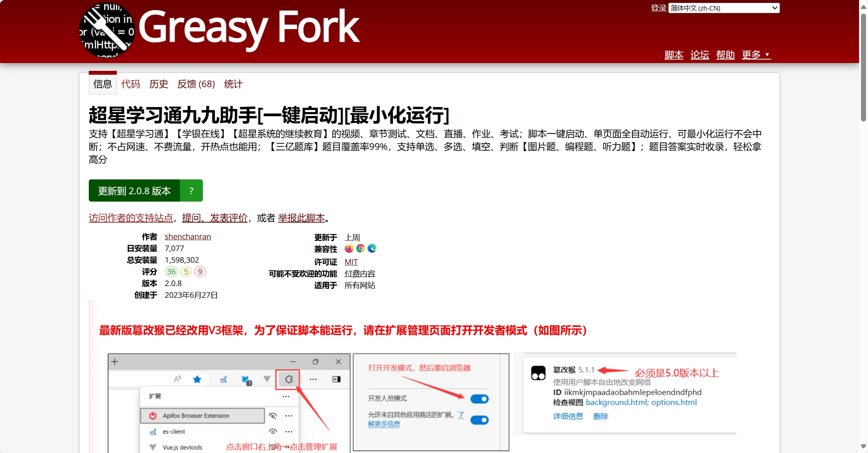Select the 信息 tab
This screenshot has width=868, height=453.
point(103,84)
